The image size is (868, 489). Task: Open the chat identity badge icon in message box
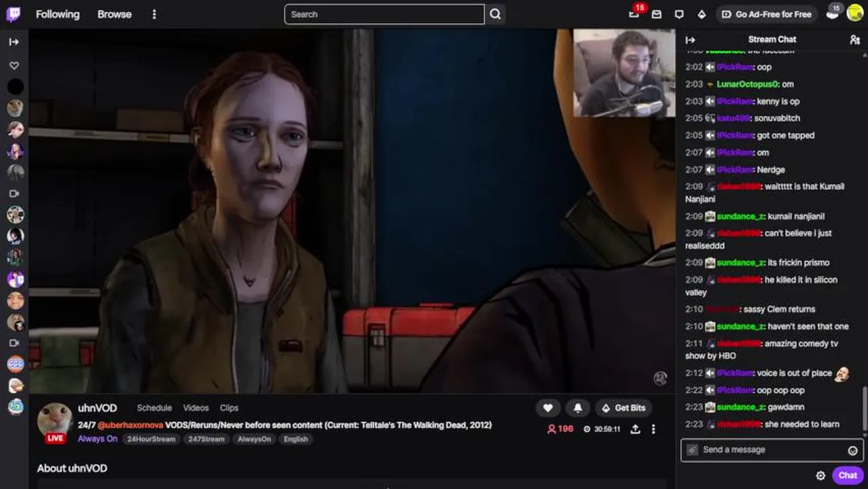(692, 450)
